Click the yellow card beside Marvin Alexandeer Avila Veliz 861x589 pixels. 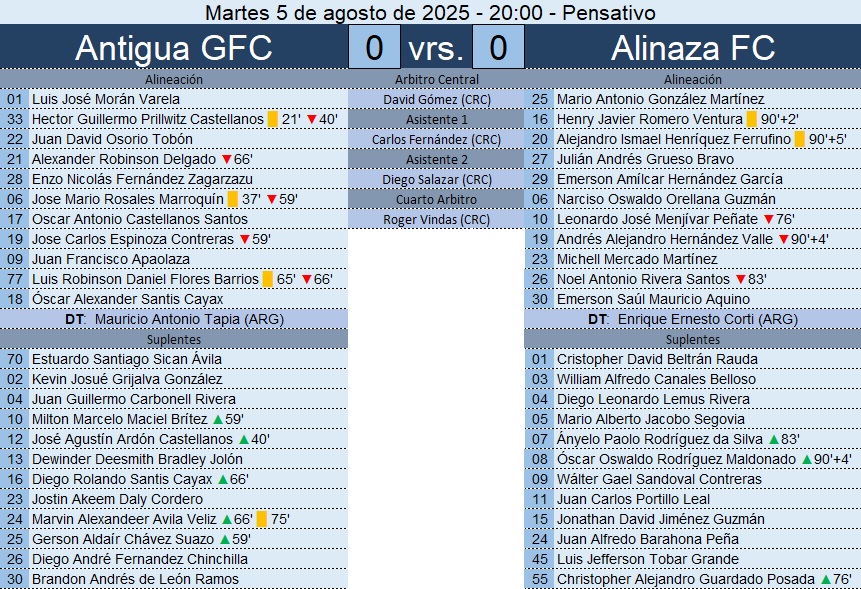261,519
